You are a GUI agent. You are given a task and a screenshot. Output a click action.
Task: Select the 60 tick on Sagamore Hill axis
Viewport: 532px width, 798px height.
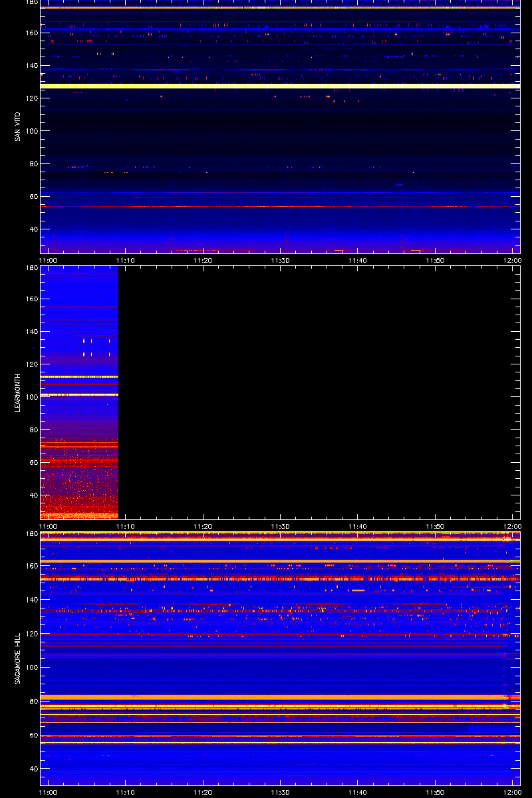pos(33,735)
